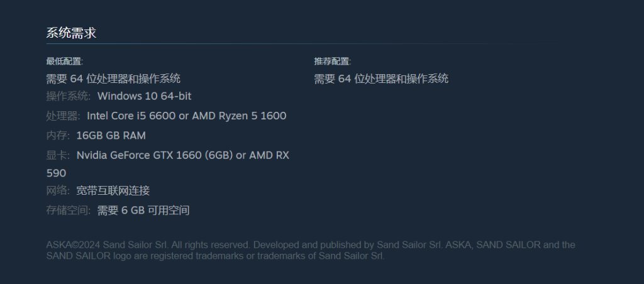Select the 最低配置 label
This screenshot has width=644, height=284.
[65, 62]
